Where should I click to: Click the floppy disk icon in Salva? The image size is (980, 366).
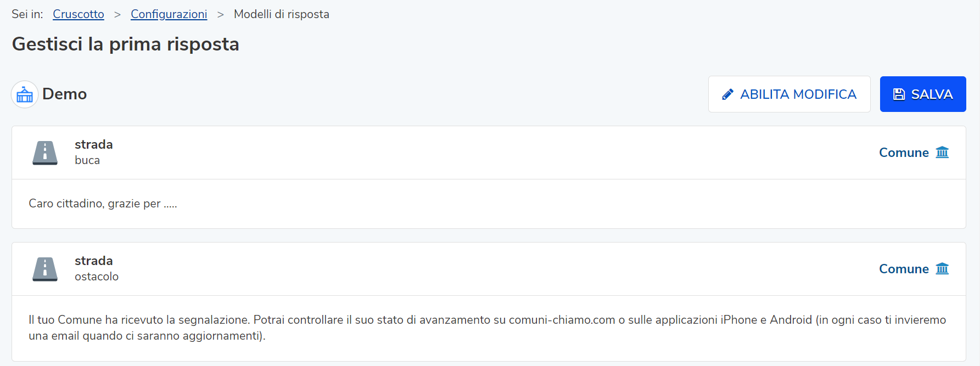coord(899,94)
